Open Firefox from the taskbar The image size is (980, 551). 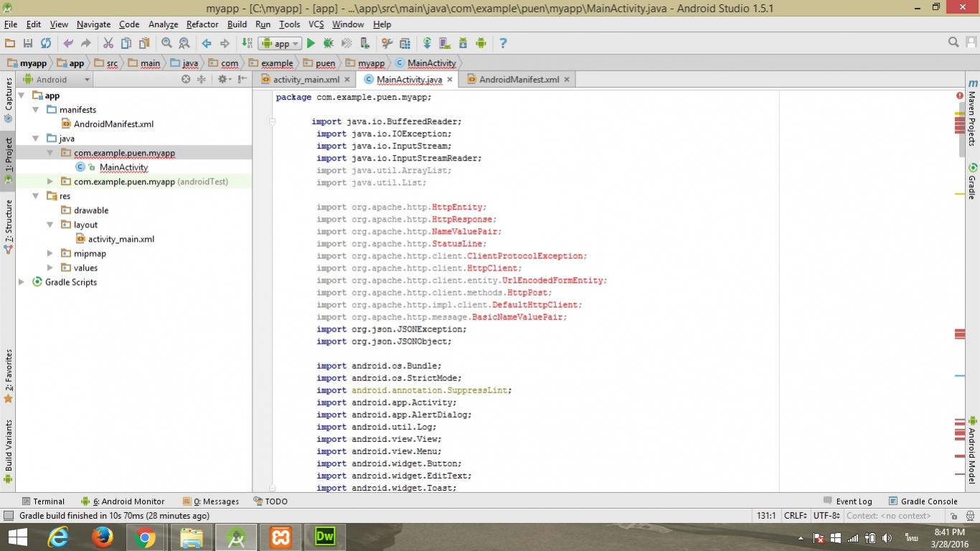tap(103, 537)
